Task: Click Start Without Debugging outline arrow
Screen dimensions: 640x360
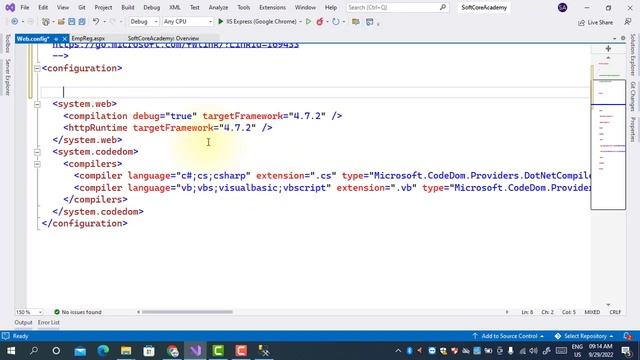Action: 309,22
